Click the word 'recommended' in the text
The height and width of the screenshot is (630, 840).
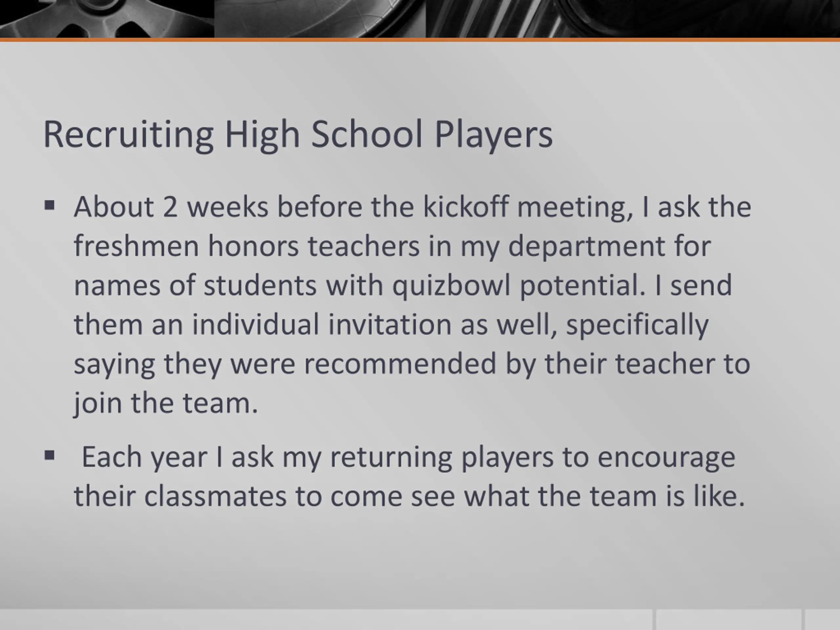[400, 364]
